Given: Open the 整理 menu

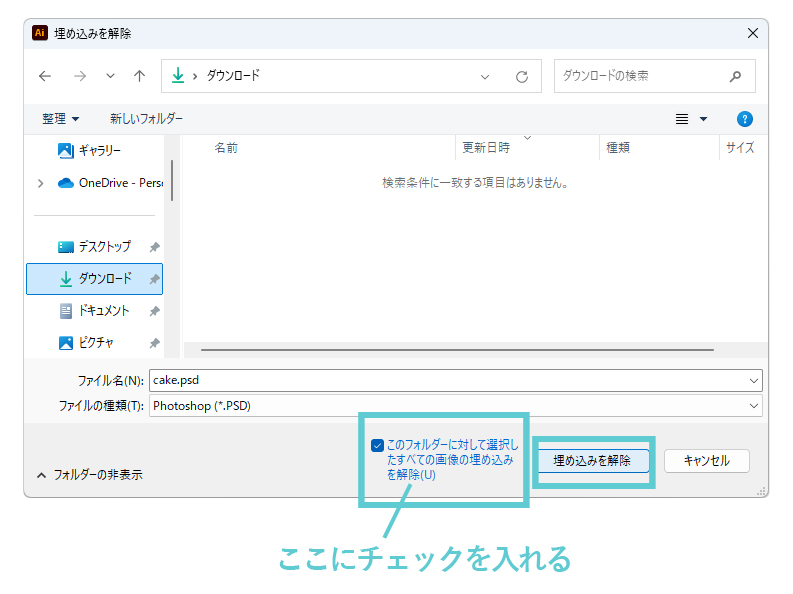Looking at the screenshot, I should (60, 119).
